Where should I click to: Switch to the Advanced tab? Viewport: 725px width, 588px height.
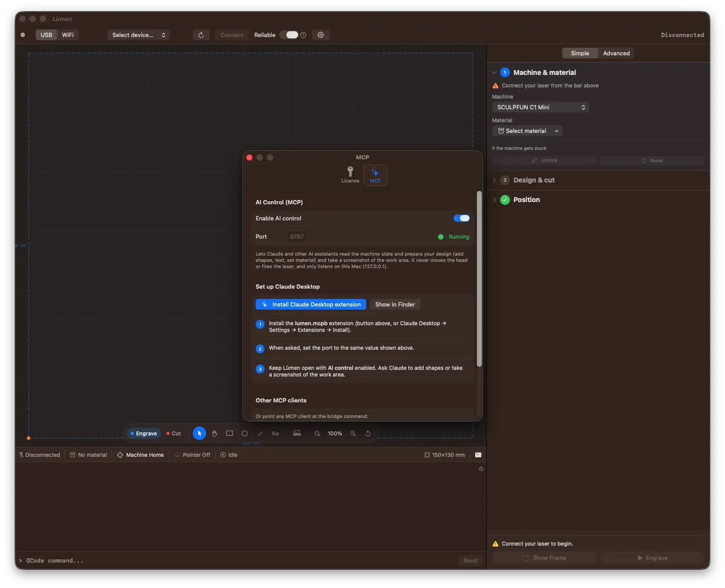[x=616, y=53]
